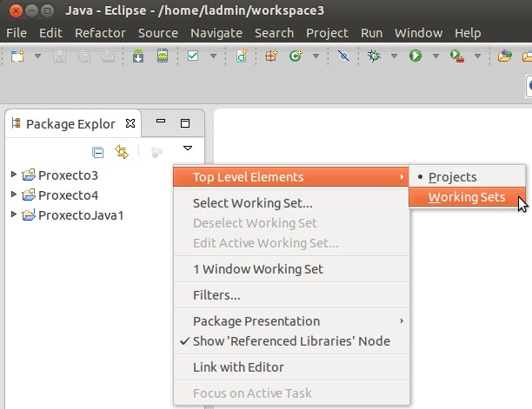The image size is (532, 409).
Task: Click the New Android file icon
Action: click(x=242, y=56)
